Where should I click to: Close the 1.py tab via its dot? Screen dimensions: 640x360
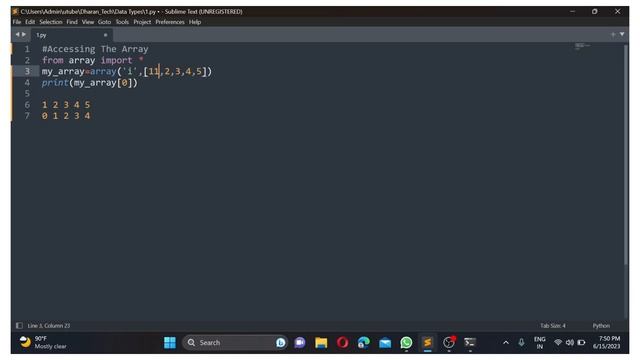click(105, 35)
